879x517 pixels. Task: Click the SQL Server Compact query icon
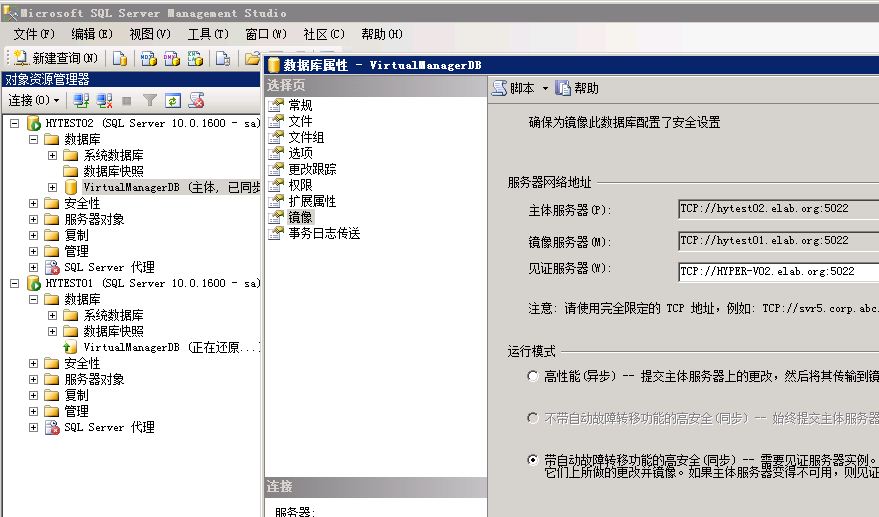[x=223, y=58]
